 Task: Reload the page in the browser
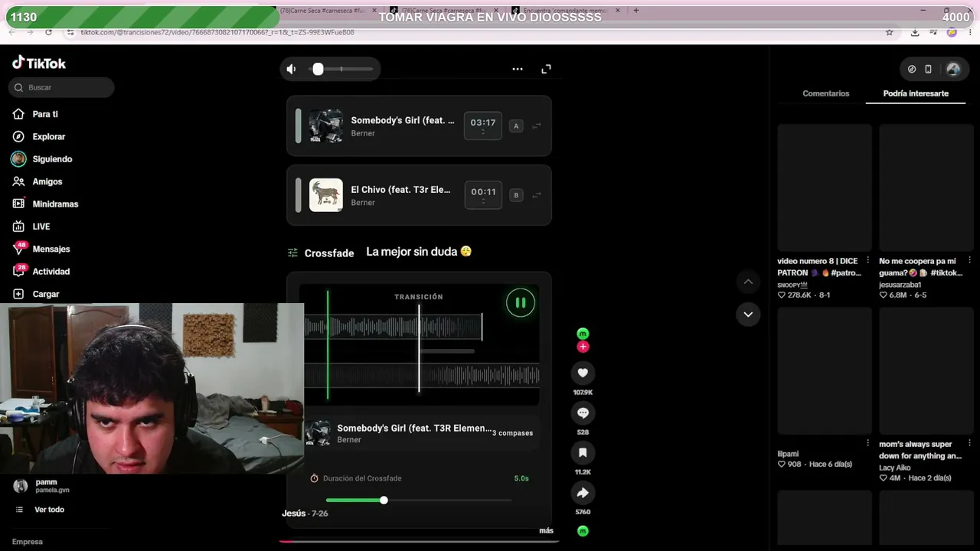pos(48,32)
